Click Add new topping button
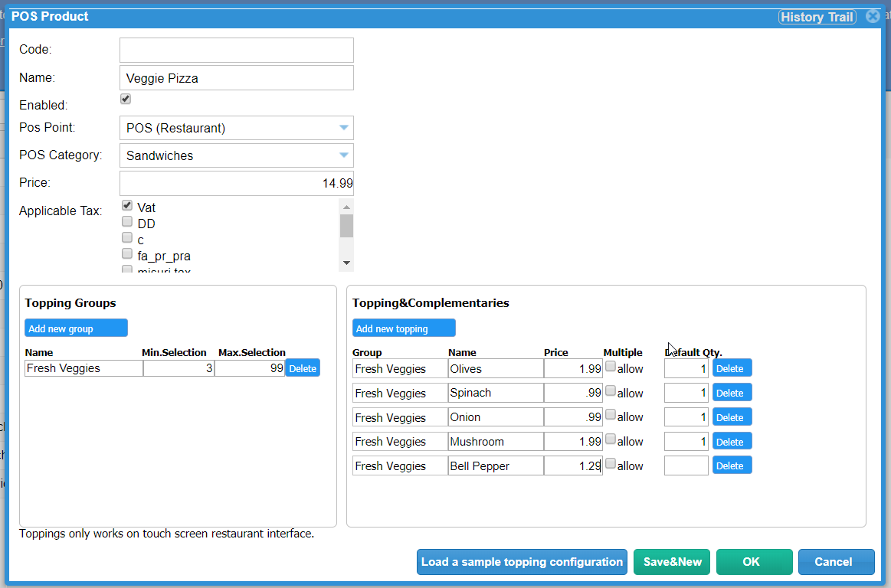891x588 pixels. [x=404, y=328]
